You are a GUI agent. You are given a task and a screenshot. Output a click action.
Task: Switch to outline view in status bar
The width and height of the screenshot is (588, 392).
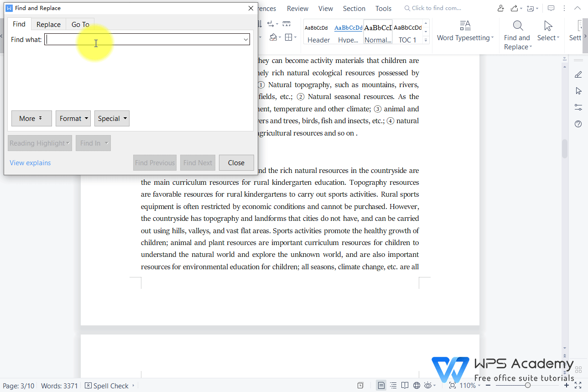pos(393,385)
